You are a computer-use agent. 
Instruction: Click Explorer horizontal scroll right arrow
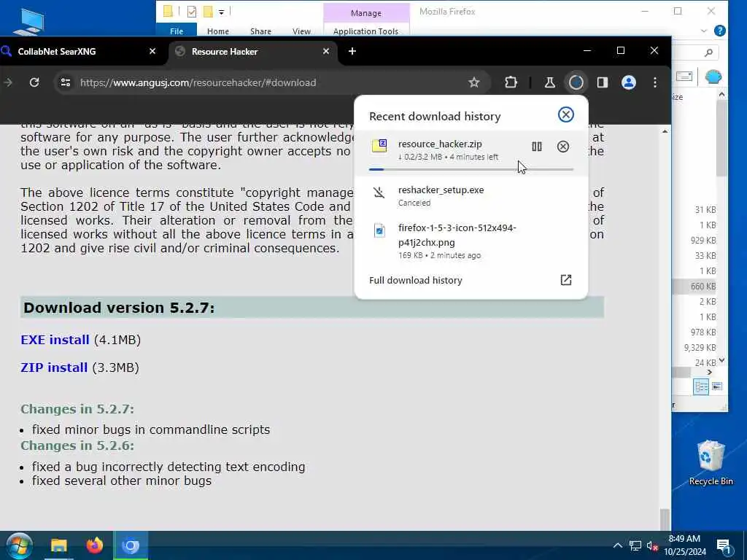pyautogui.click(x=709, y=373)
